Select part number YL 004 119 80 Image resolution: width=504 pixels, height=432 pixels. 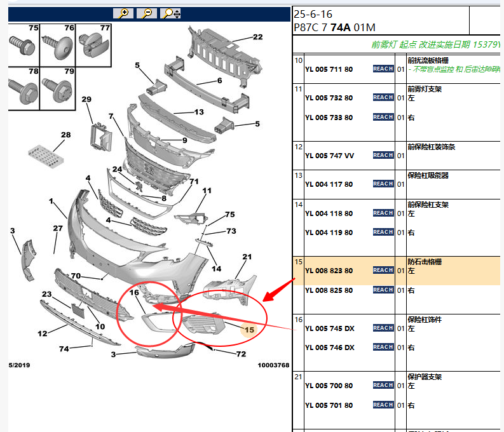[329, 233]
